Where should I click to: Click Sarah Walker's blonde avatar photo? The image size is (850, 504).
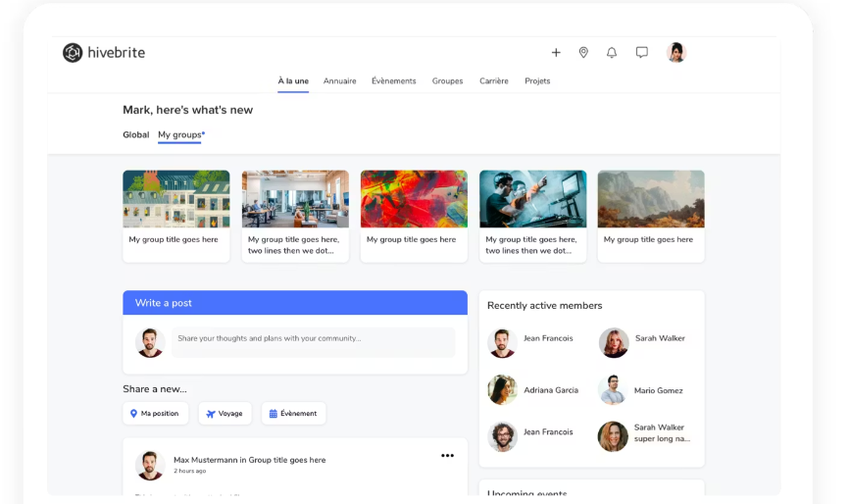click(613, 342)
